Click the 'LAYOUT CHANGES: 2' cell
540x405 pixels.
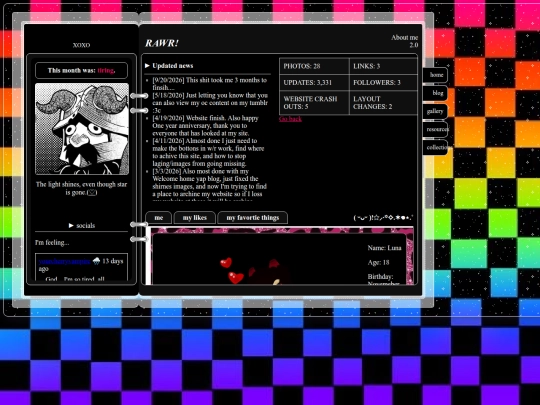tap(383, 103)
